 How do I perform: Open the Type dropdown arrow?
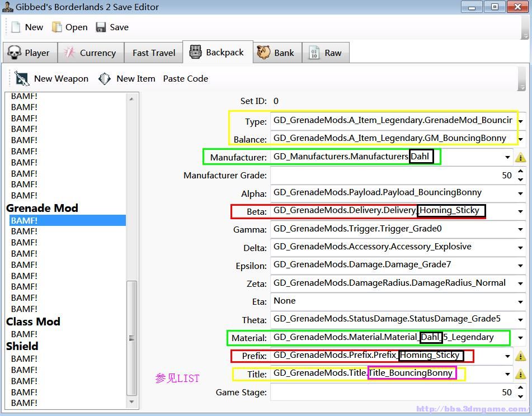(x=521, y=121)
